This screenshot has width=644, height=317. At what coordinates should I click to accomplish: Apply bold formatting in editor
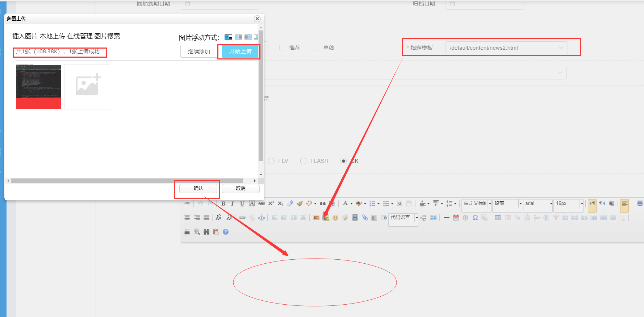pyautogui.click(x=223, y=203)
